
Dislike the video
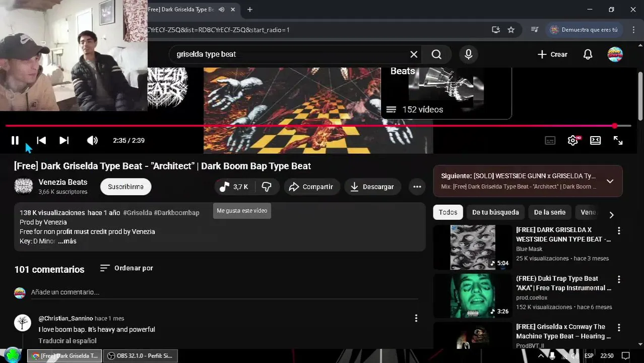tap(267, 187)
